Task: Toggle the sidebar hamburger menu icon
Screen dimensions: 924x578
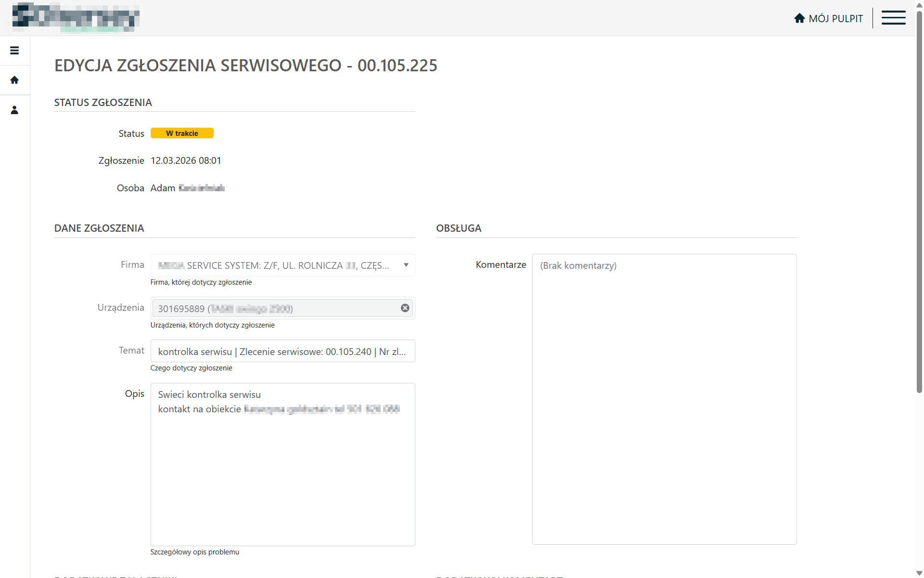Action: tap(14, 51)
